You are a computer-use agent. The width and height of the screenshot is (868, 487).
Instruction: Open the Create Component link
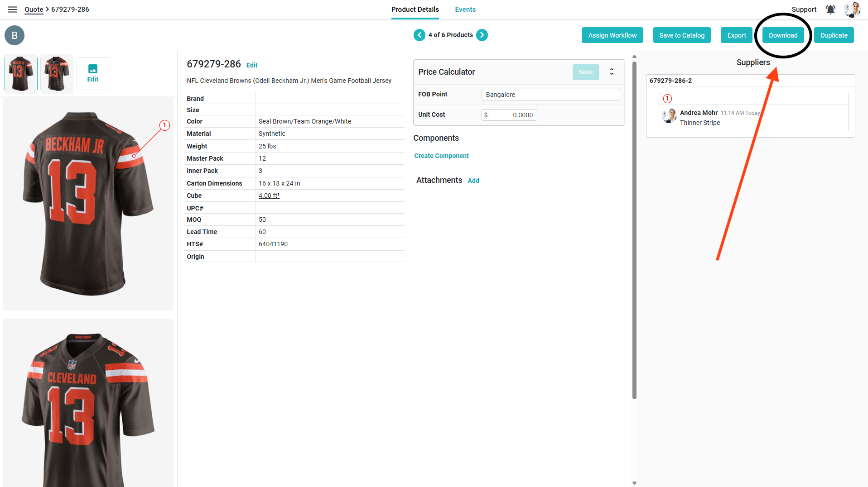(x=441, y=156)
